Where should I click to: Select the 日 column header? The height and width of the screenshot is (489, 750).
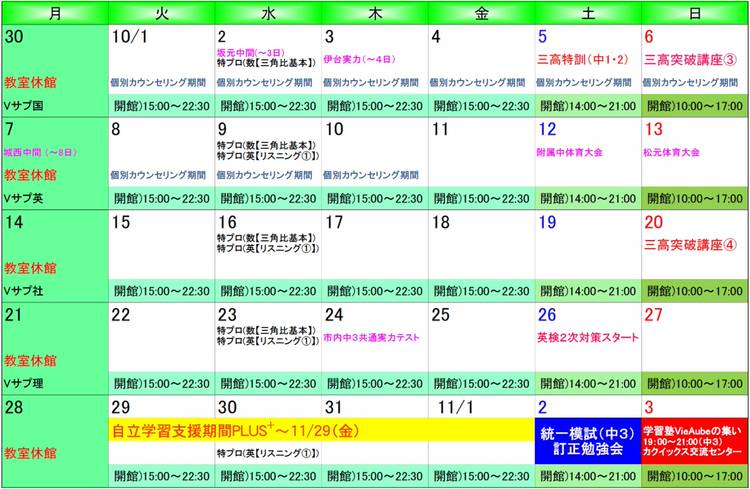695,12
